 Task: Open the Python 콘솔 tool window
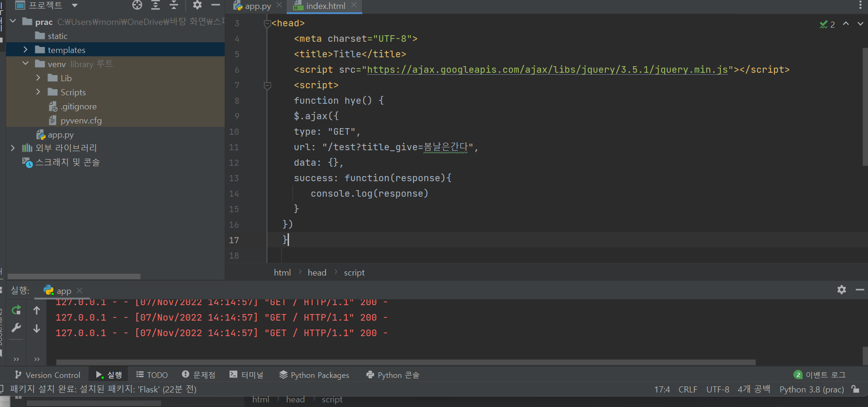point(393,375)
